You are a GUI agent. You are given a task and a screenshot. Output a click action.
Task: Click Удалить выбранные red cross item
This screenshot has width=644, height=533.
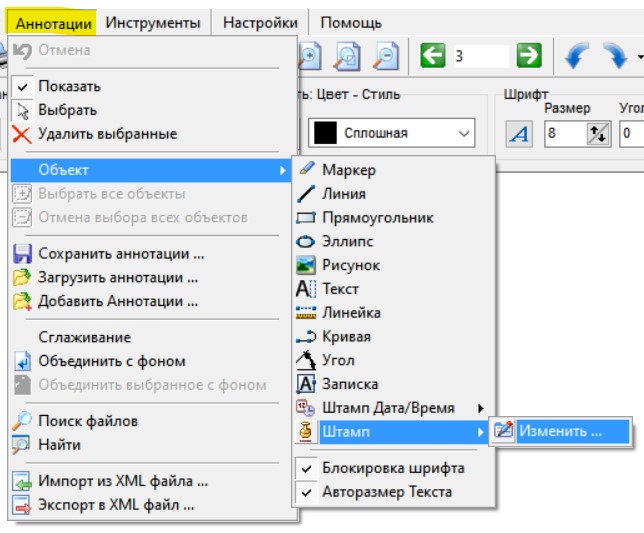click(x=107, y=133)
